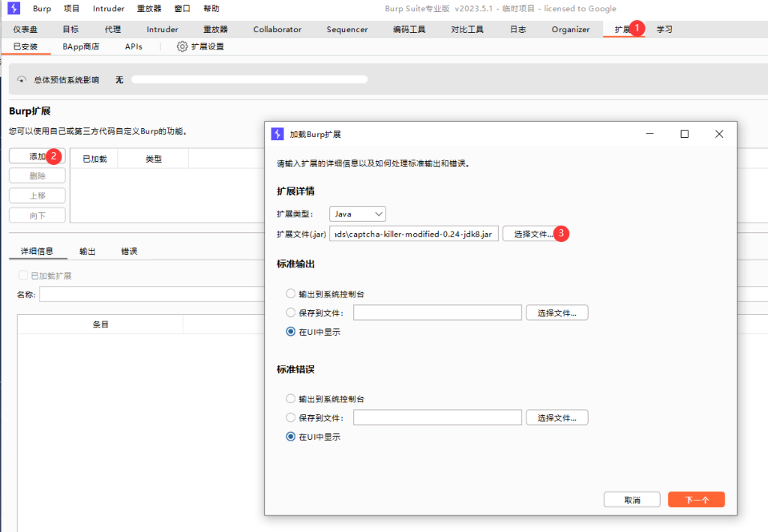The width and height of the screenshot is (768, 532).
Task: Switch to the 编码工具 tab
Action: pos(409,29)
